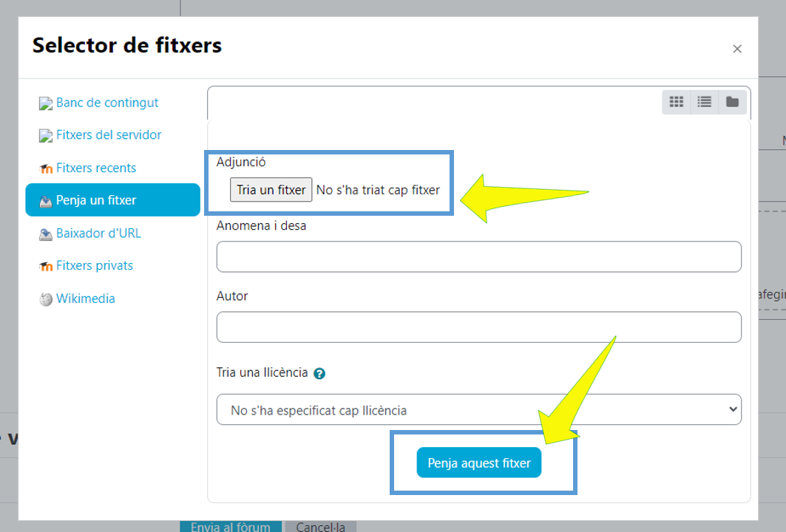786x532 pixels.
Task: Close the Selector de fitxers dialog
Action: point(737,48)
